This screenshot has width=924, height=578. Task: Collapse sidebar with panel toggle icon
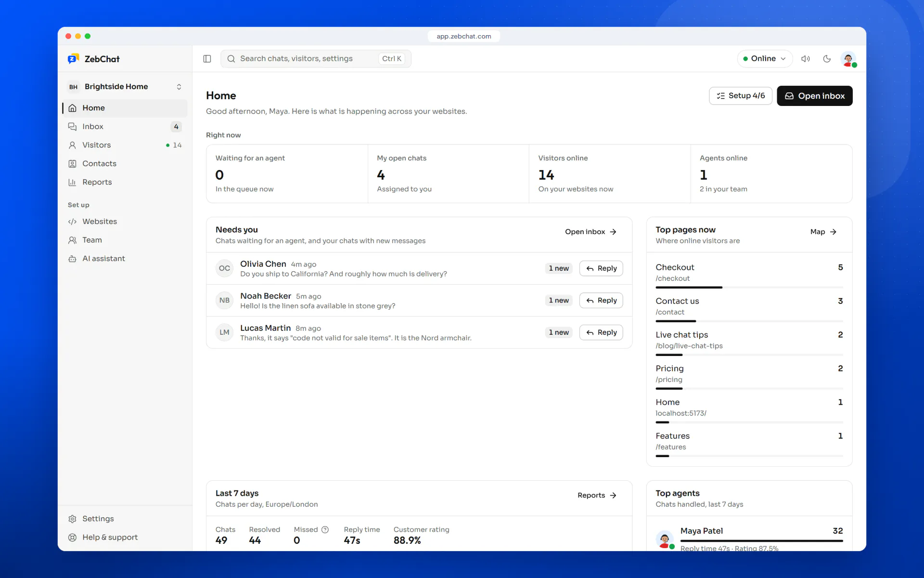[x=207, y=59]
